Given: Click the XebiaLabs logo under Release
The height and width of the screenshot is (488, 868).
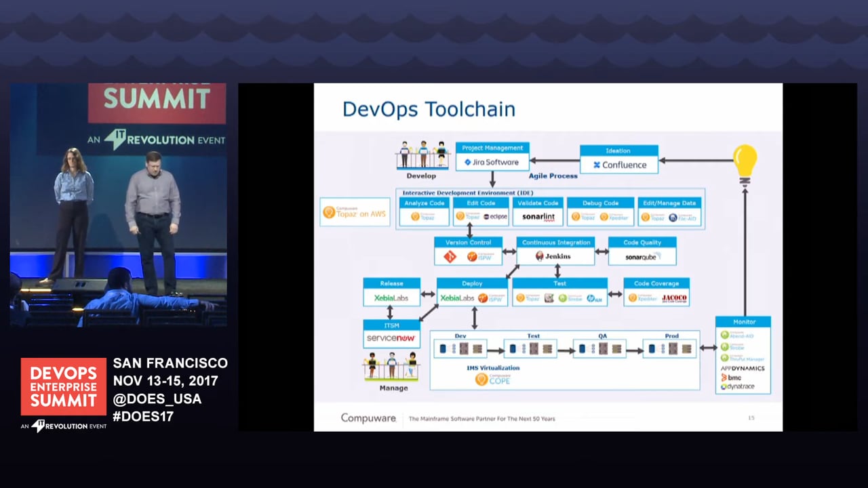Looking at the screenshot, I should (x=391, y=298).
